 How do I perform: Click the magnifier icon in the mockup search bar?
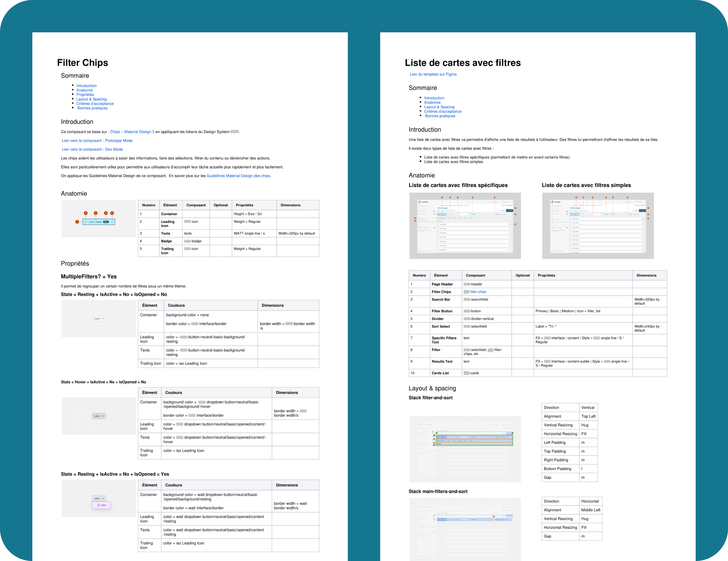449,214
